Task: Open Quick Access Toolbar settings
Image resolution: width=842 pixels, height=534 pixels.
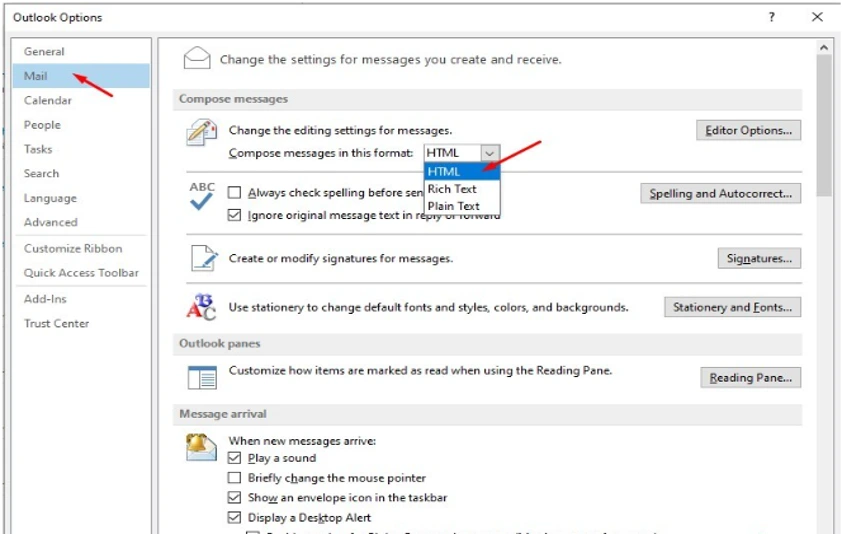Action: click(x=81, y=272)
